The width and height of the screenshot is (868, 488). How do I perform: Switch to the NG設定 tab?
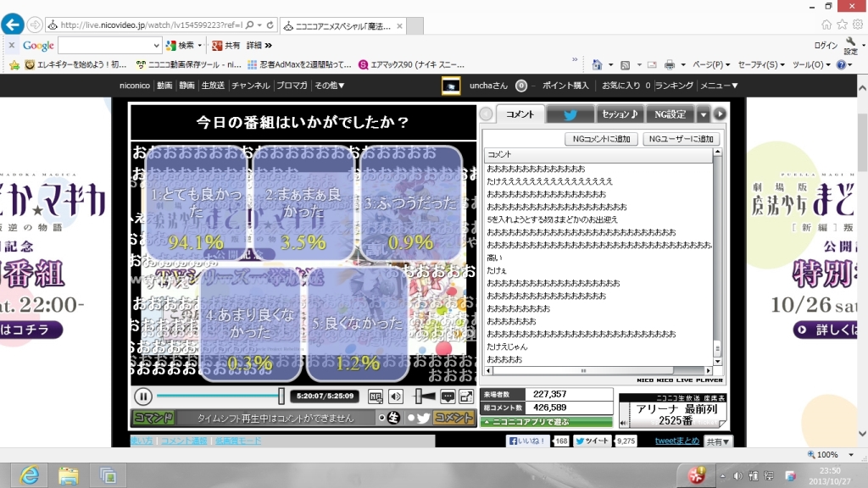(670, 114)
